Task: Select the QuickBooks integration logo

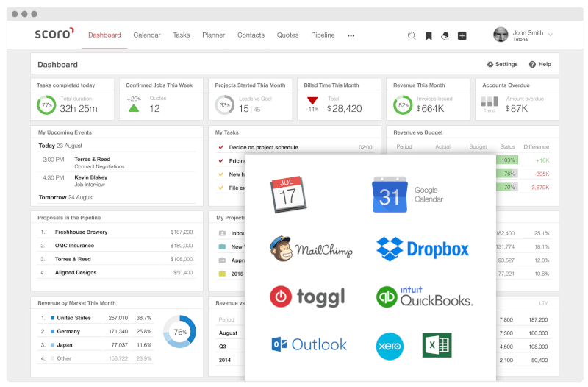Action: (425, 297)
